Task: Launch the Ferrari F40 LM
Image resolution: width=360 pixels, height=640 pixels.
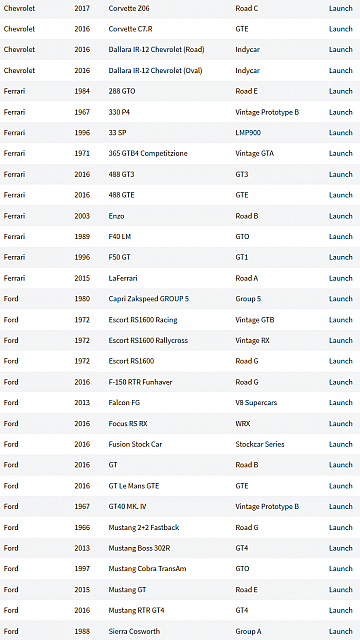Action: (x=340, y=236)
